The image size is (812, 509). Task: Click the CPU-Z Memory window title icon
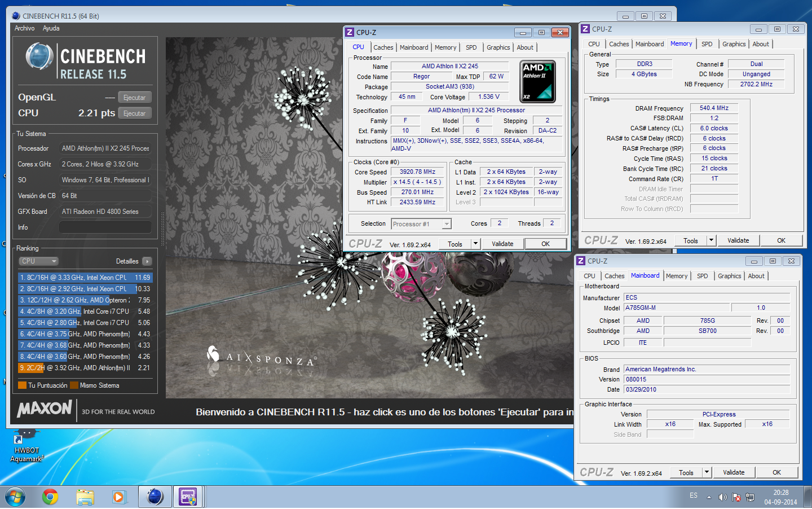(x=585, y=29)
